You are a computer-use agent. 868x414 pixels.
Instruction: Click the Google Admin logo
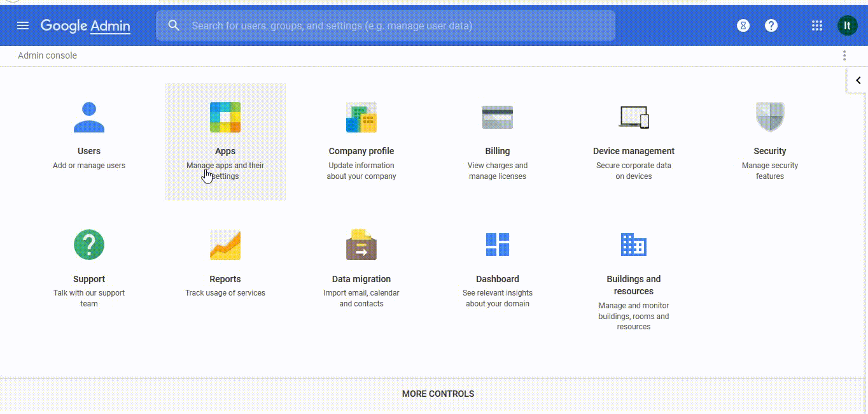[x=85, y=26]
